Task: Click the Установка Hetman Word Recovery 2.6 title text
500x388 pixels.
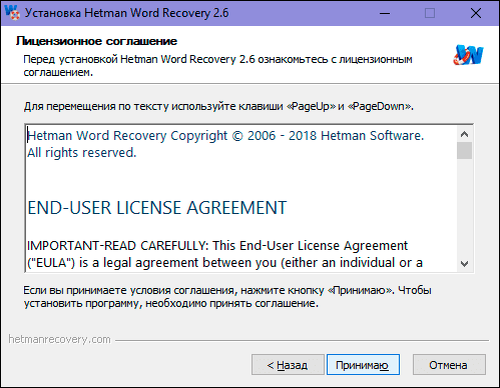Action: click(127, 13)
